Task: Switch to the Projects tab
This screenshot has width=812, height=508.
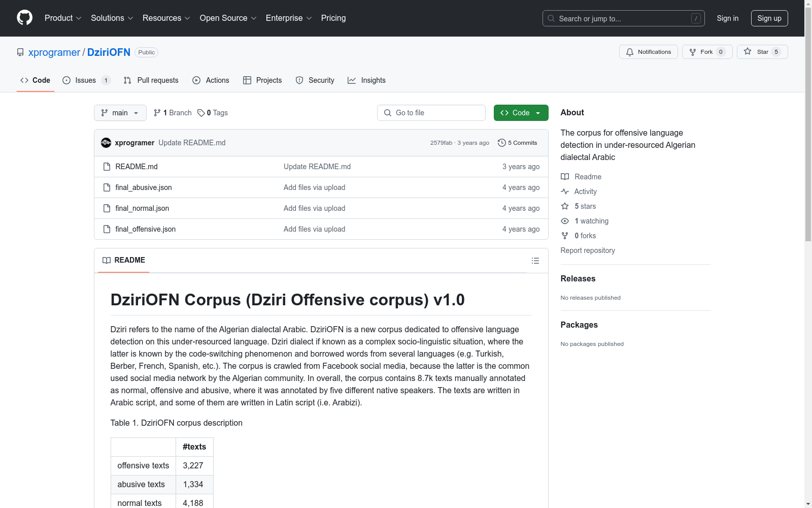Action: pos(262,80)
